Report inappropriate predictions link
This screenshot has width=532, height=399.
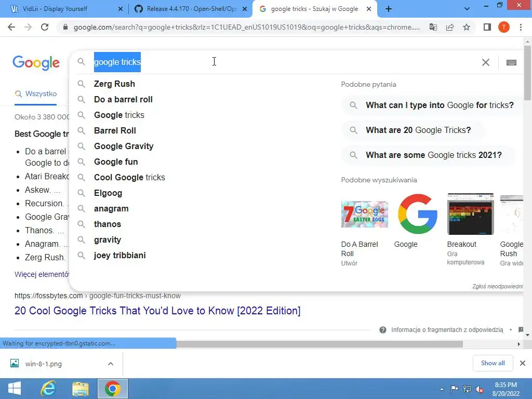(x=497, y=286)
